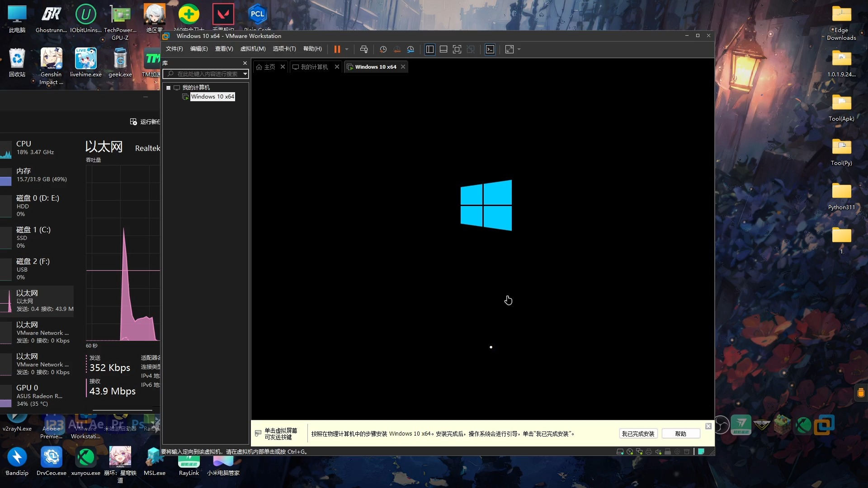Click the CD/DVD drive status icon
The width and height of the screenshot is (868, 488).
click(630, 451)
